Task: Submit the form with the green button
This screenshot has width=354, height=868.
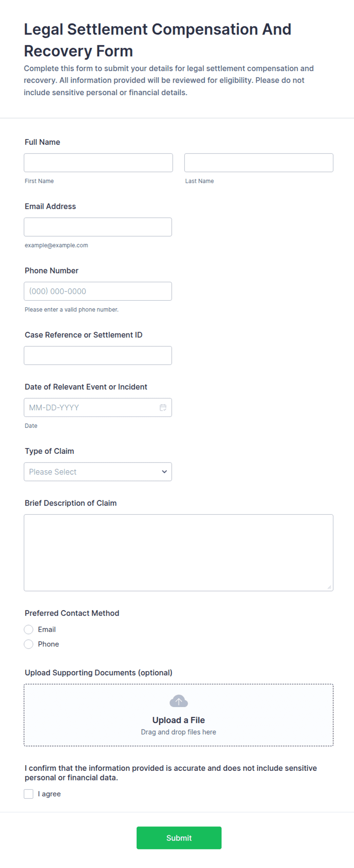Action: click(x=179, y=838)
